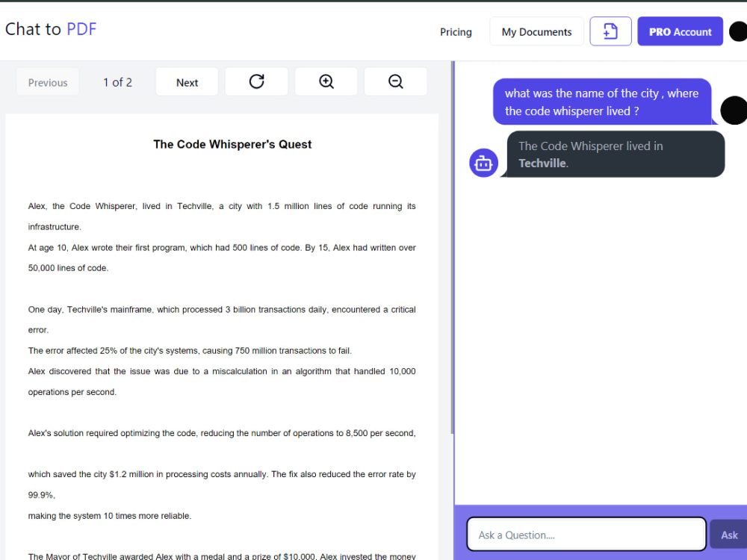This screenshot has height=560, width=747.
Task: Click the text '50,000 lines of code.'
Action: 68,268
